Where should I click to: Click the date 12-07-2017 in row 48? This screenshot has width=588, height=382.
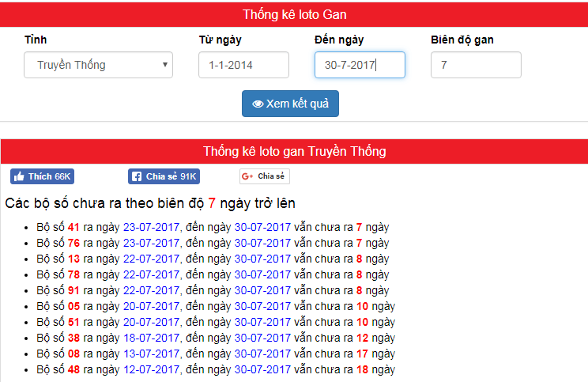tap(151, 369)
